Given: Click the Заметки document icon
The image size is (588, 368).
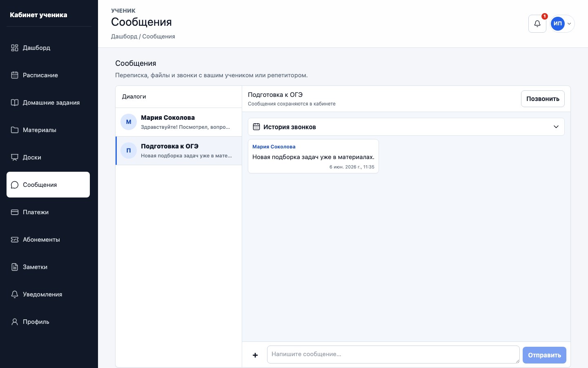Looking at the screenshot, I should tap(15, 267).
